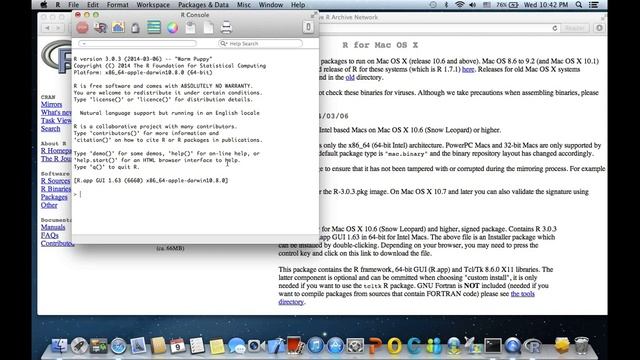Open the color wheel preferences icon
640x360 pixels.
[x=173, y=28]
